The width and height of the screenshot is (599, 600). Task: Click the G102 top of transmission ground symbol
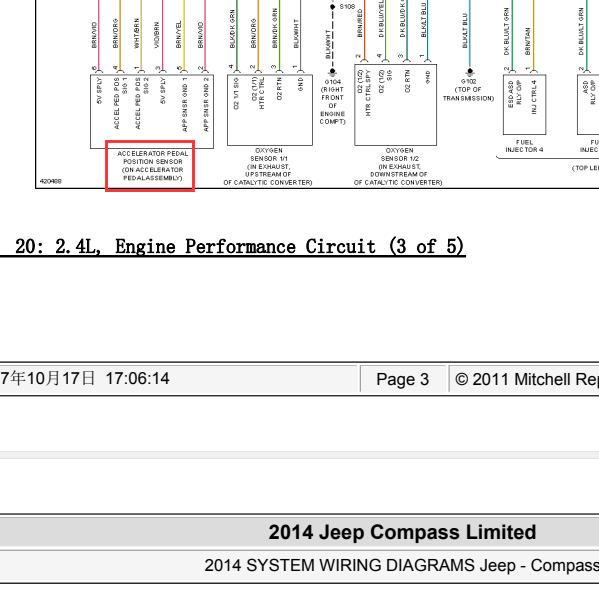tap(470, 71)
